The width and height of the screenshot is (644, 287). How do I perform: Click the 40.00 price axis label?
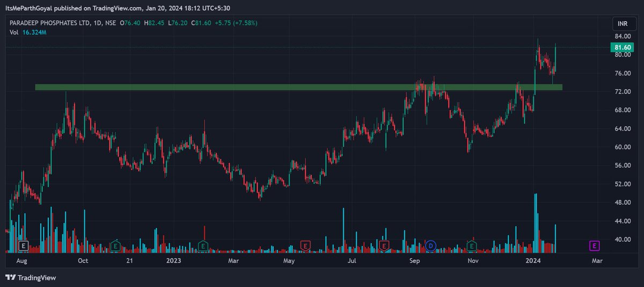pos(621,239)
